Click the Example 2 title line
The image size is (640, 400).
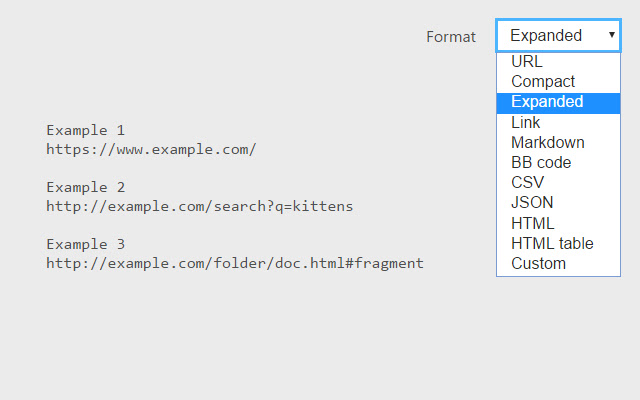pyautogui.click(x=86, y=187)
